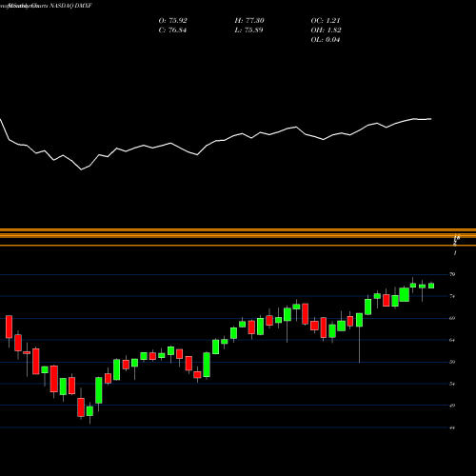Click the last green candlestick on the right

(431, 286)
